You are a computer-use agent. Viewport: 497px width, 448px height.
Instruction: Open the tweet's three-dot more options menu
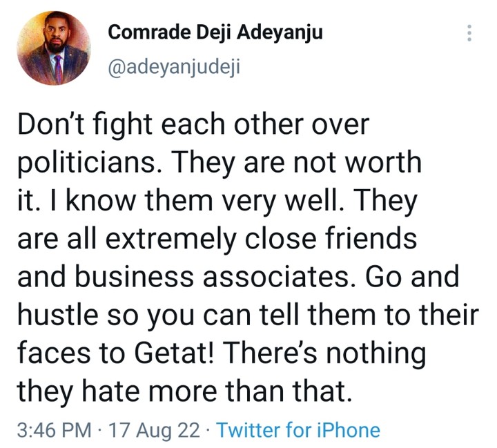(469, 32)
